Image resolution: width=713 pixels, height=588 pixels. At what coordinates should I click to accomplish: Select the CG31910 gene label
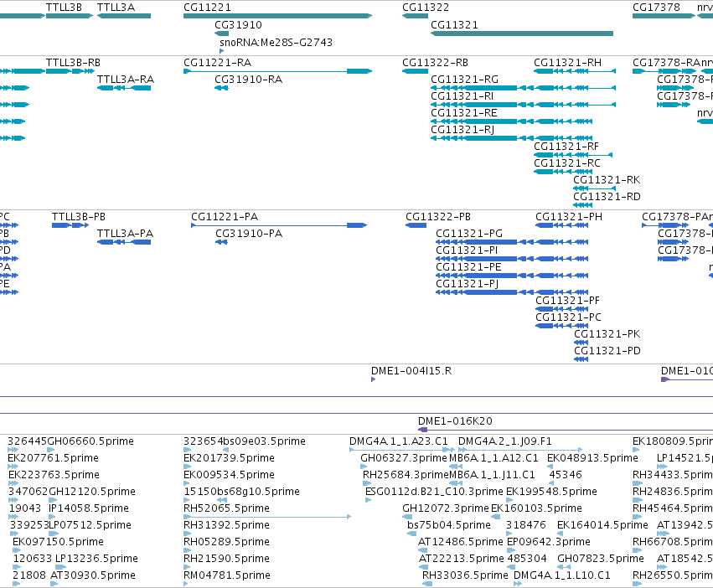pos(238,24)
